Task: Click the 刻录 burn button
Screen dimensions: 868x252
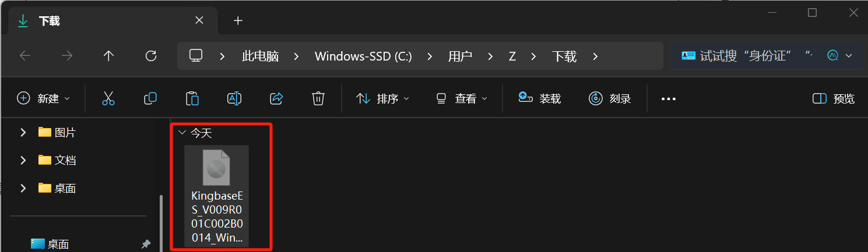Action: (610, 98)
